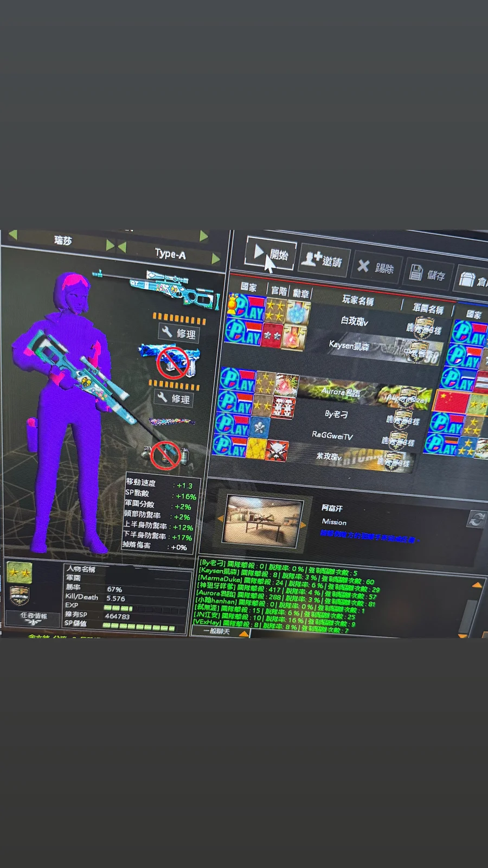488x868 pixels.
Task: Save settings with the 儲存 button
Action: pyautogui.click(x=428, y=273)
